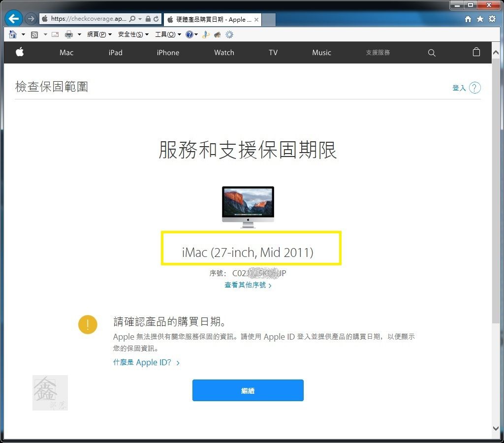Expand the Home page dropdown arrow
The width and height of the screenshot is (504, 443).
point(23,34)
